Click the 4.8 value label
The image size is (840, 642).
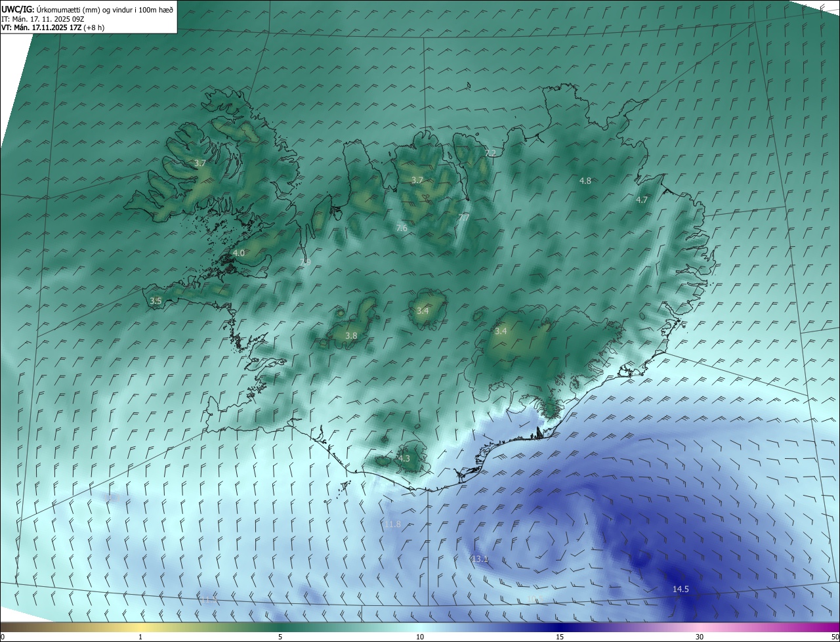pos(585,181)
